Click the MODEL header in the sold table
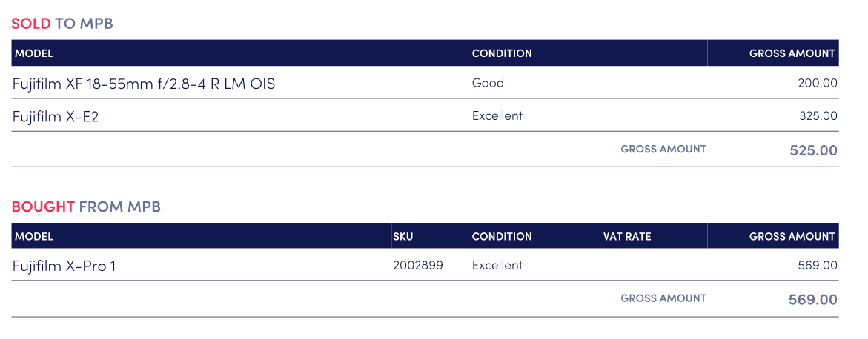868x339 pixels. click(34, 53)
